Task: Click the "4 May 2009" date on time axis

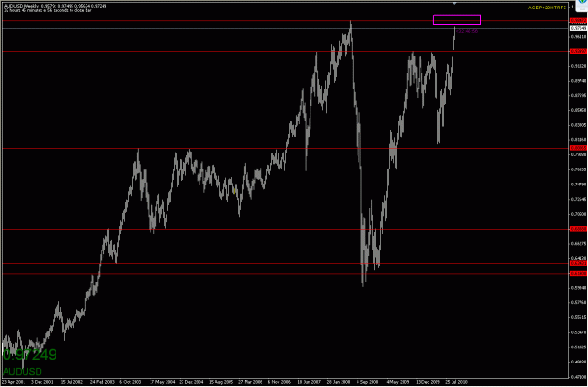Action: [x=397, y=381]
